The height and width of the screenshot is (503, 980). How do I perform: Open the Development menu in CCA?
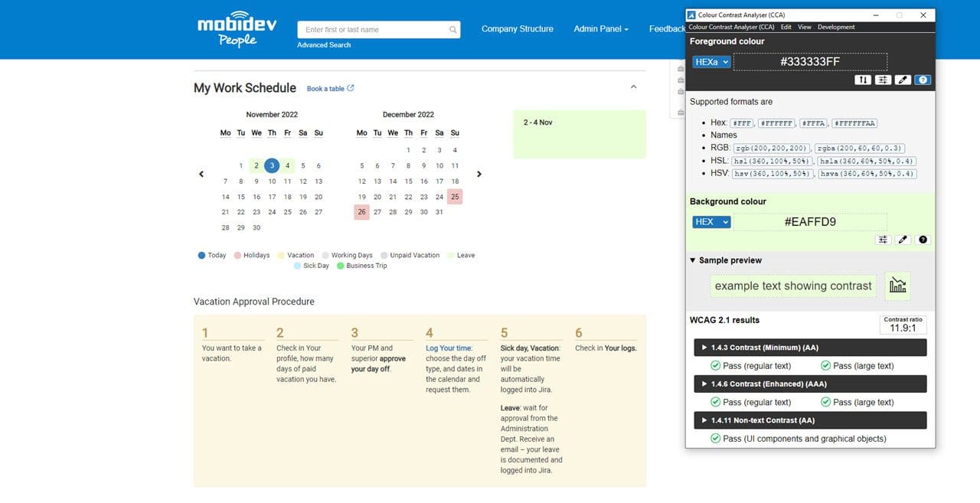[x=836, y=27]
